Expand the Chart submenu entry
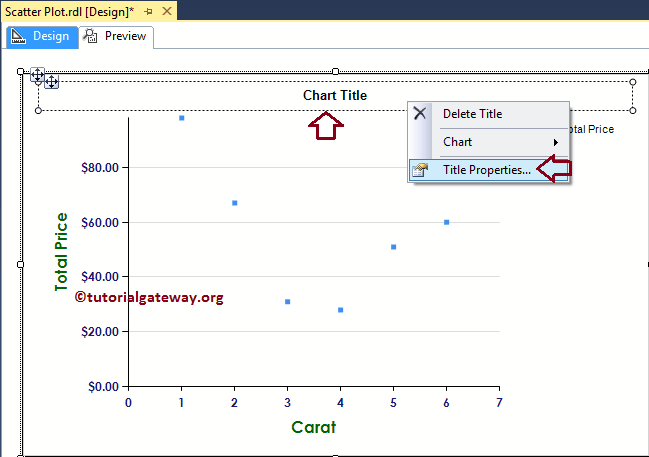 [488, 142]
